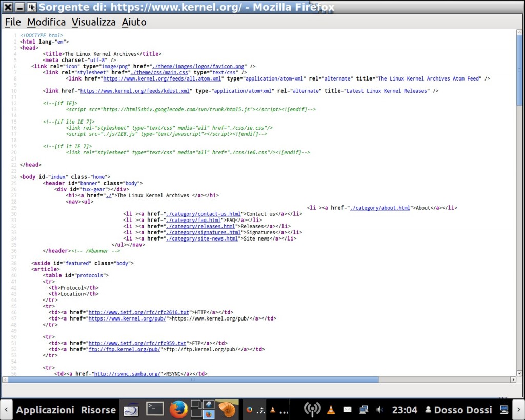525x420 pixels.
Task: Click the horizontal scrollbar thumb
Action: point(193,379)
